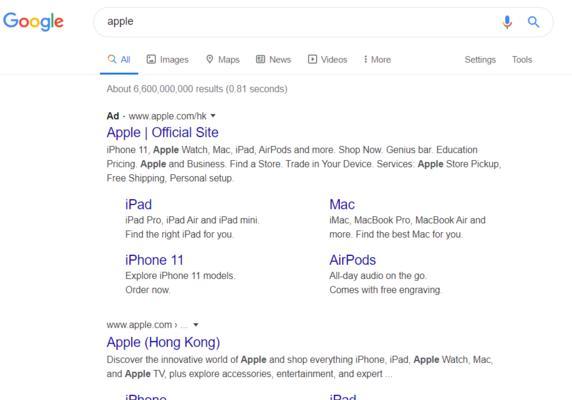Activate voice search microphone icon
The height and width of the screenshot is (400, 572).
pos(507,22)
